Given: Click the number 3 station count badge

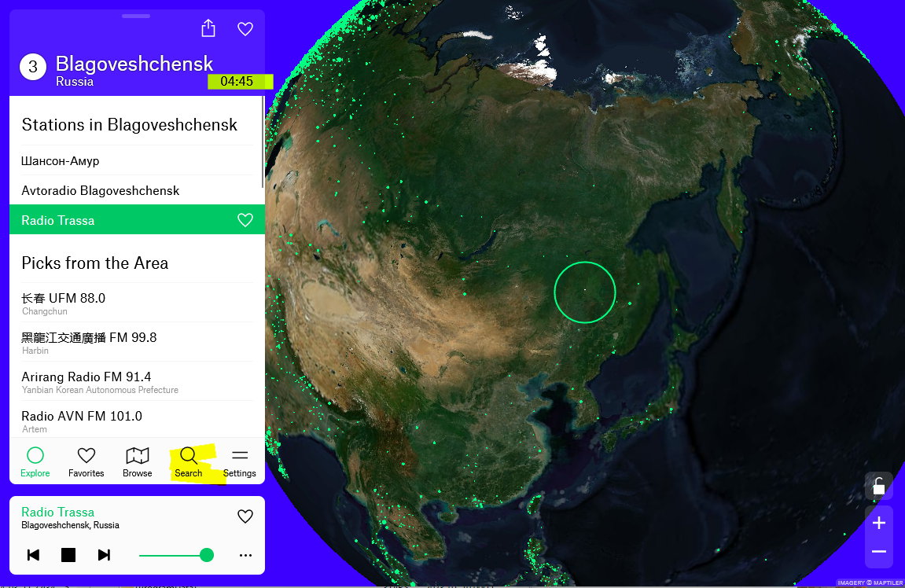Looking at the screenshot, I should (x=33, y=67).
